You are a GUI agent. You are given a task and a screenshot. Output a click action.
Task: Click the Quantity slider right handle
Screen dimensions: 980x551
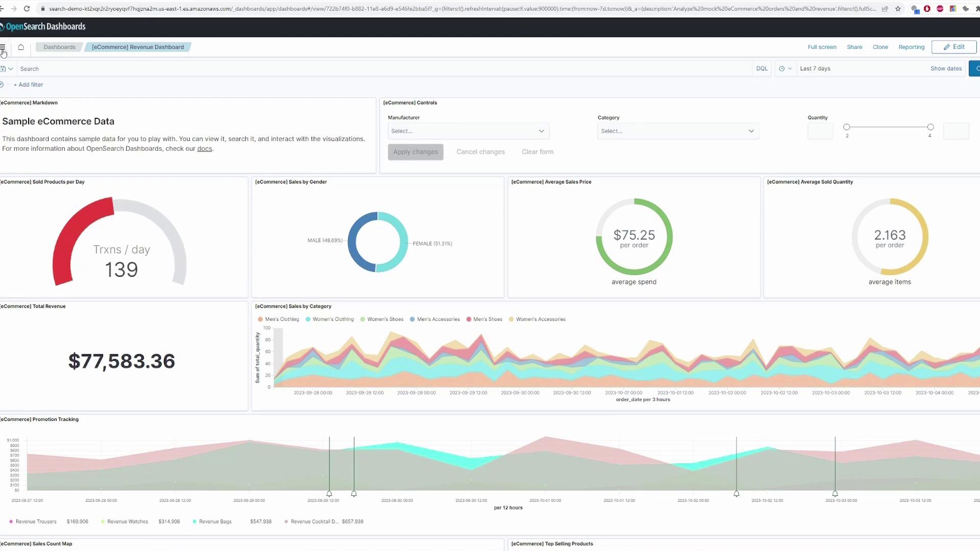[x=930, y=127]
